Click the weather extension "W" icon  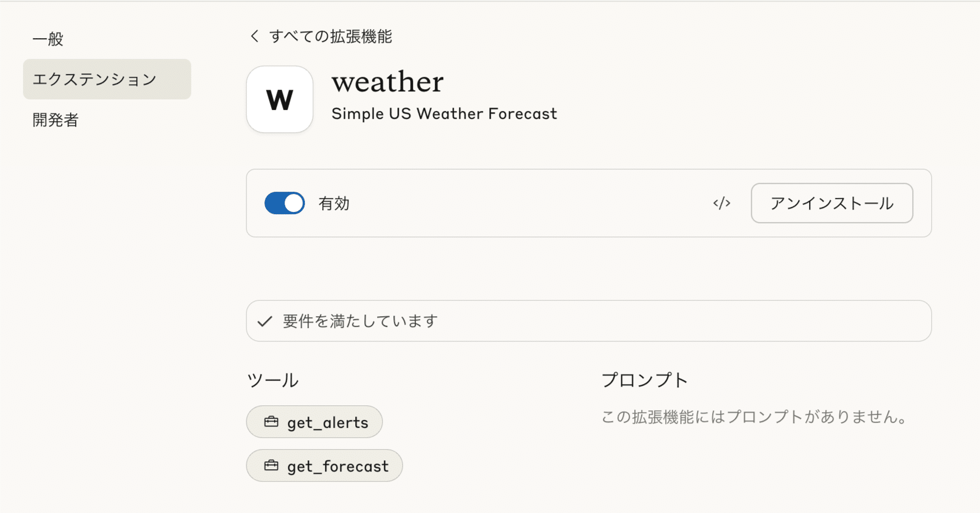[279, 100]
